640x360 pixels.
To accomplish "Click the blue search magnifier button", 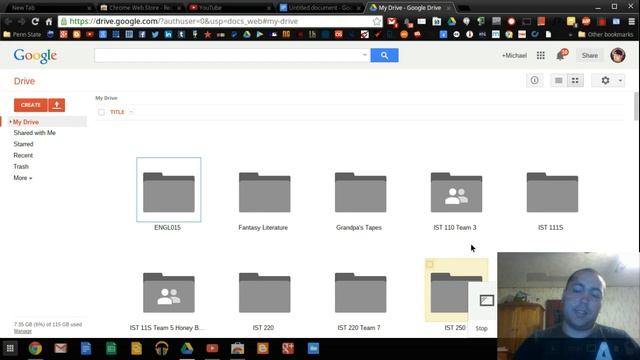I will (384, 55).
